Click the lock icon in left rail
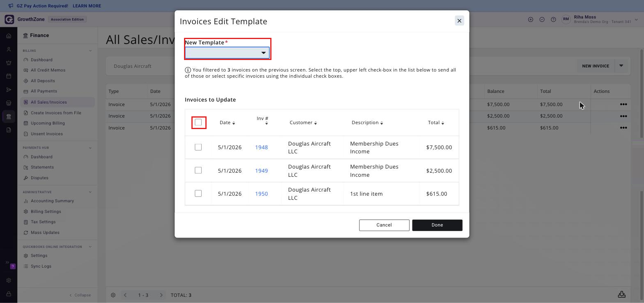This screenshot has height=303, width=644. [9, 294]
